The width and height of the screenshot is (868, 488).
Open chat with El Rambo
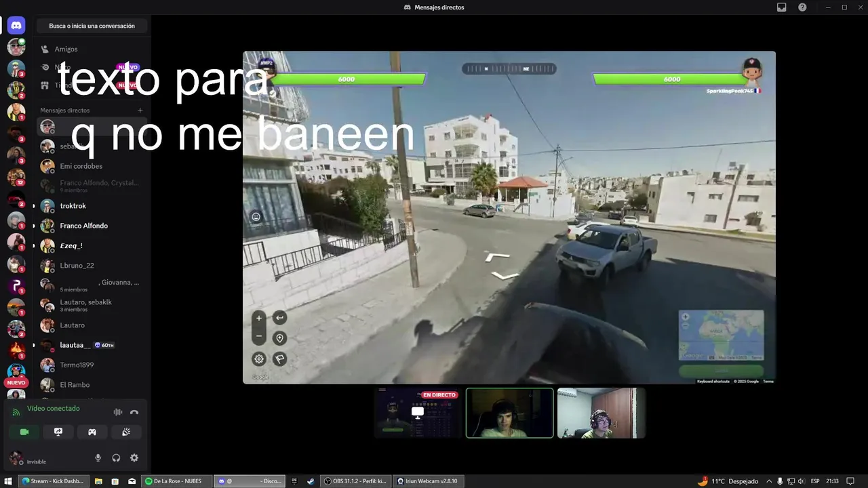point(92,385)
